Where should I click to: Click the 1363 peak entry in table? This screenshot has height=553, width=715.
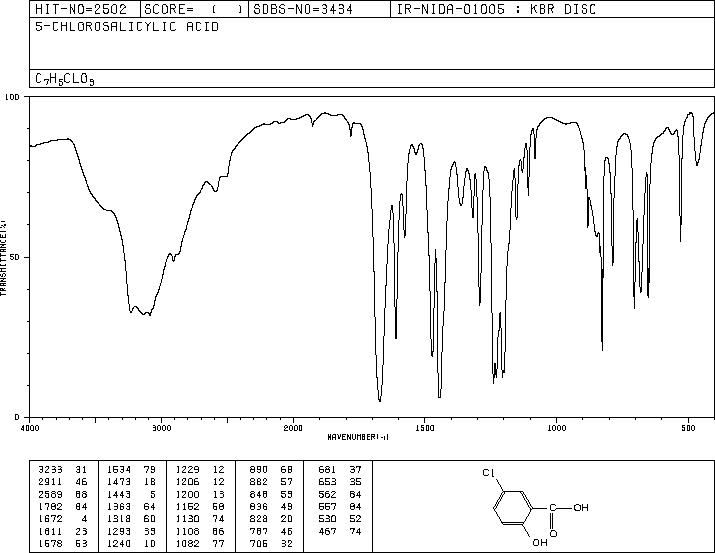point(131,506)
